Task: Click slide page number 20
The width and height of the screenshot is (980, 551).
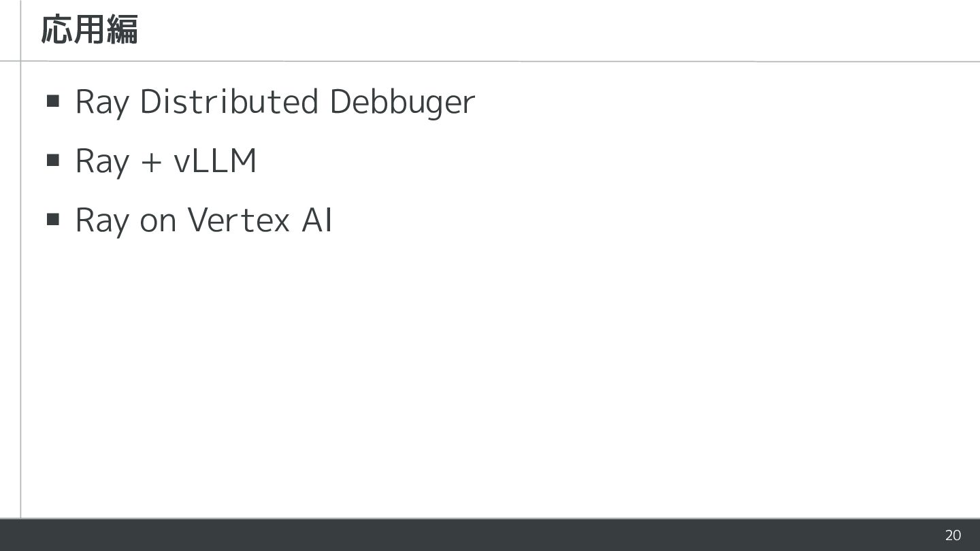Action: [953, 535]
